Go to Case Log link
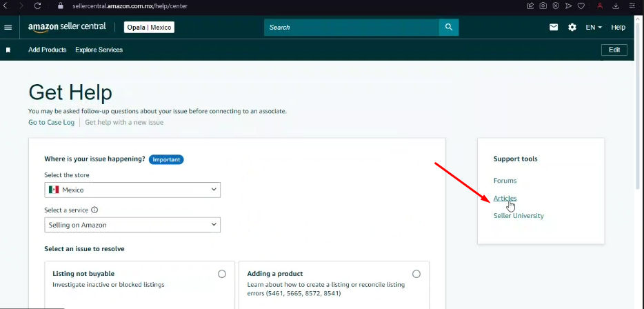The width and height of the screenshot is (644, 309). point(51,123)
